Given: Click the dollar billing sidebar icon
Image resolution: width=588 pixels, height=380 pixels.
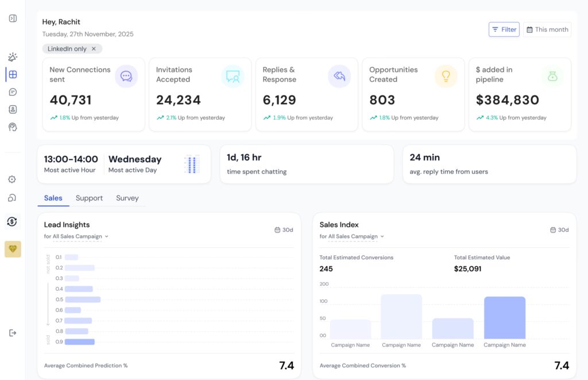Looking at the screenshot, I should [x=12, y=221].
